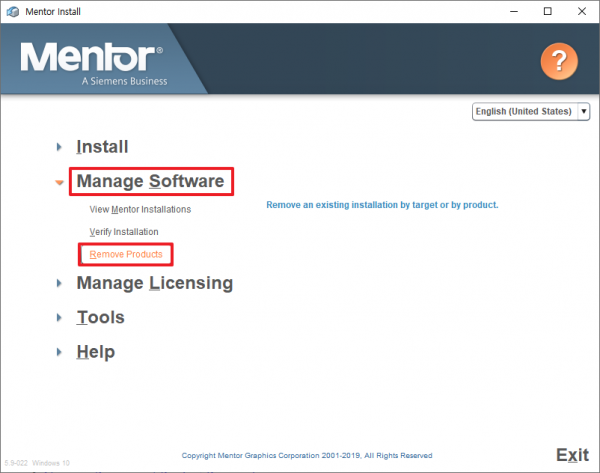Open the Help menu heading
Image resolution: width=600 pixels, height=473 pixels.
(95, 352)
